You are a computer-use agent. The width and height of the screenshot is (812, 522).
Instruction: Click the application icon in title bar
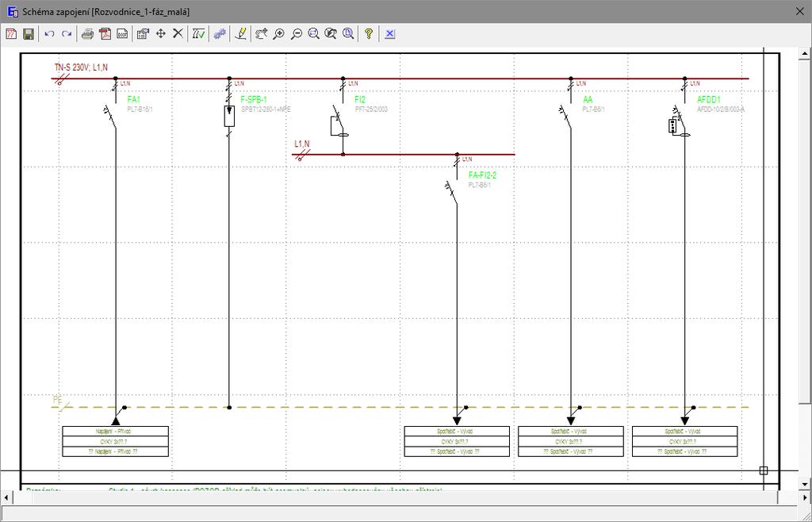13,11
